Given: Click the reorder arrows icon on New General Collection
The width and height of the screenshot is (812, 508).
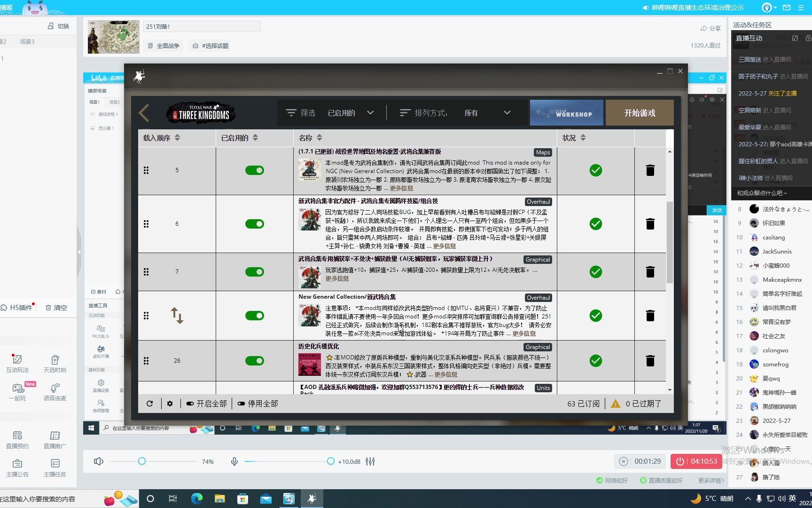Looking at the screenshot, I should coord(177,316).
